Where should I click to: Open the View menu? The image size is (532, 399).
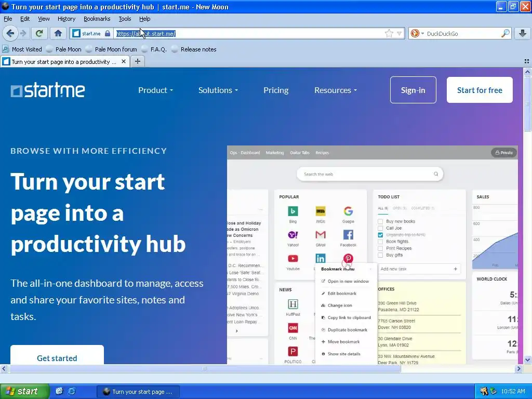tap(44, 19)
